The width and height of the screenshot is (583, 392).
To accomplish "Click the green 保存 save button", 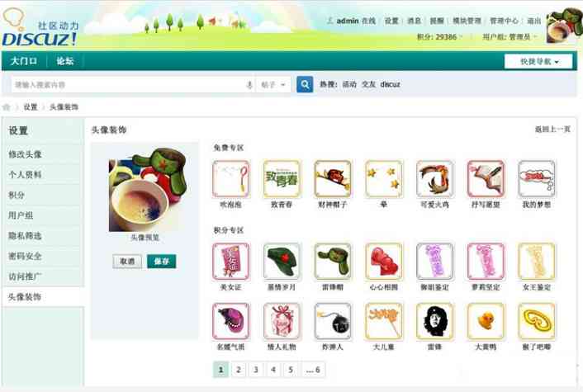I will point(161,262).
